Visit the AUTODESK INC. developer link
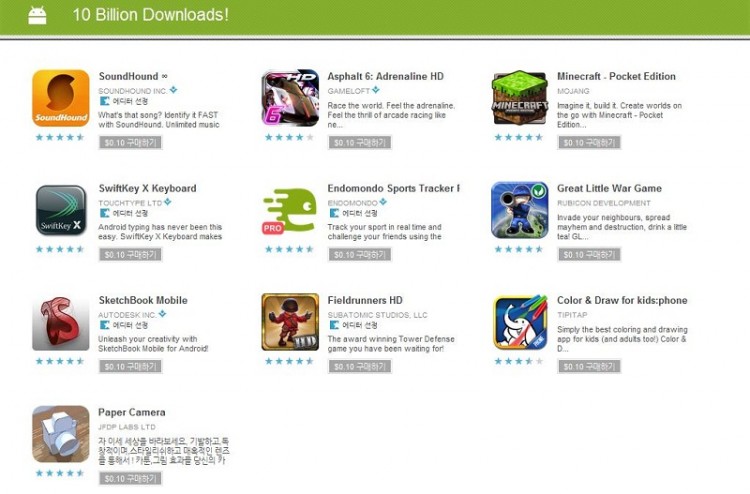Screen dimensions: 750x494 click(127, 315)
